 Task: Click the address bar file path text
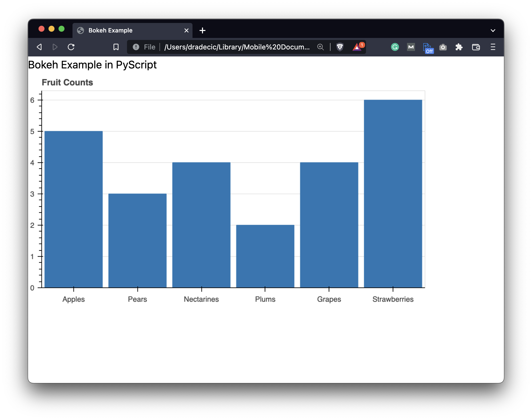tap(237, 47)
